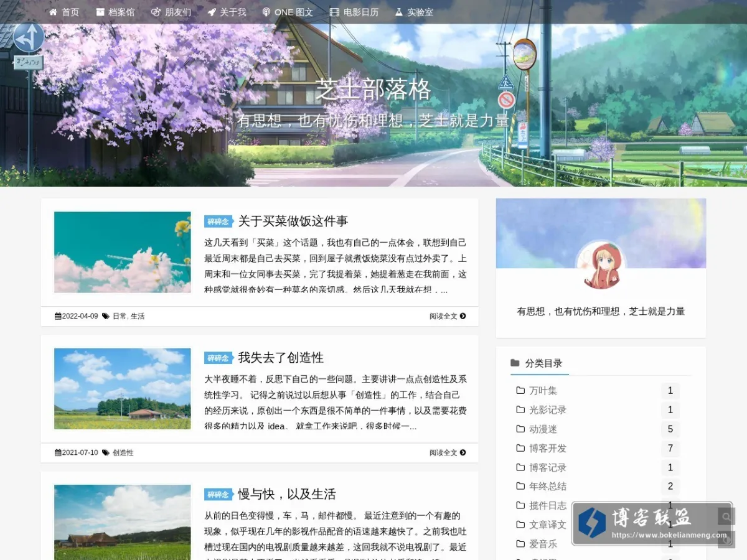Click the folder icon beside 博客记录

click(x=520, y=467)
